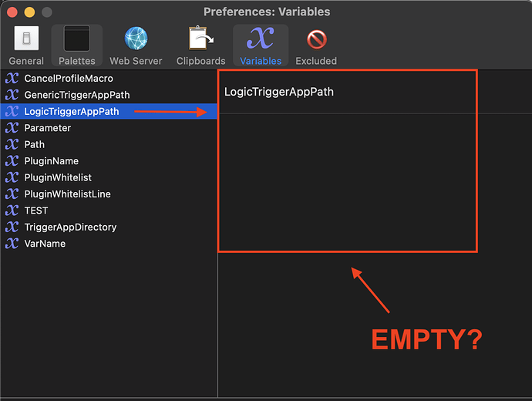Click the variable icon beside VarName
532x401 pixels.
(x=12, y=244)
